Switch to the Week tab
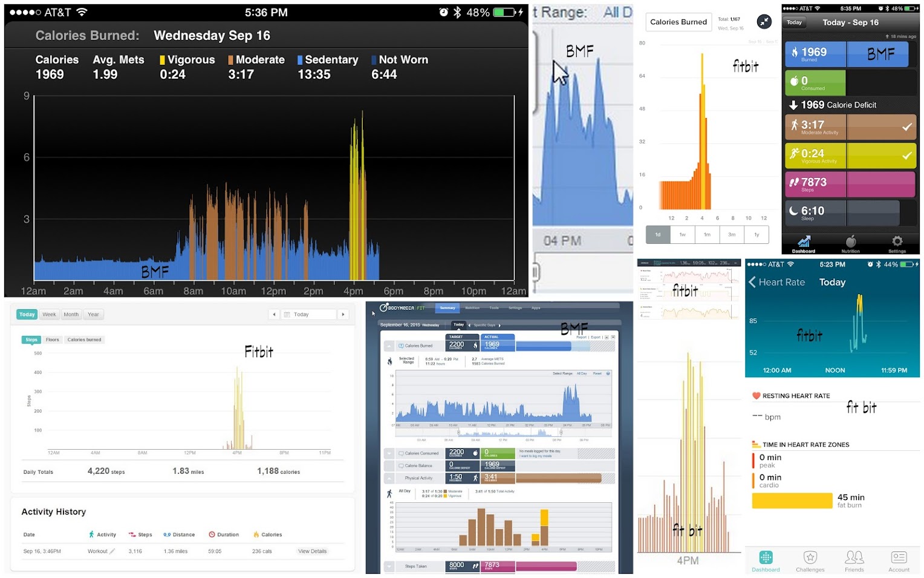This screenshot has height=578, width=924. (x=49, y=315)
